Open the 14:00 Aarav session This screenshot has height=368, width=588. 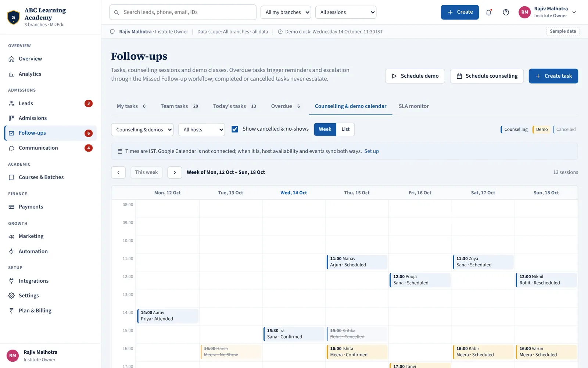[x=168, y=316]
